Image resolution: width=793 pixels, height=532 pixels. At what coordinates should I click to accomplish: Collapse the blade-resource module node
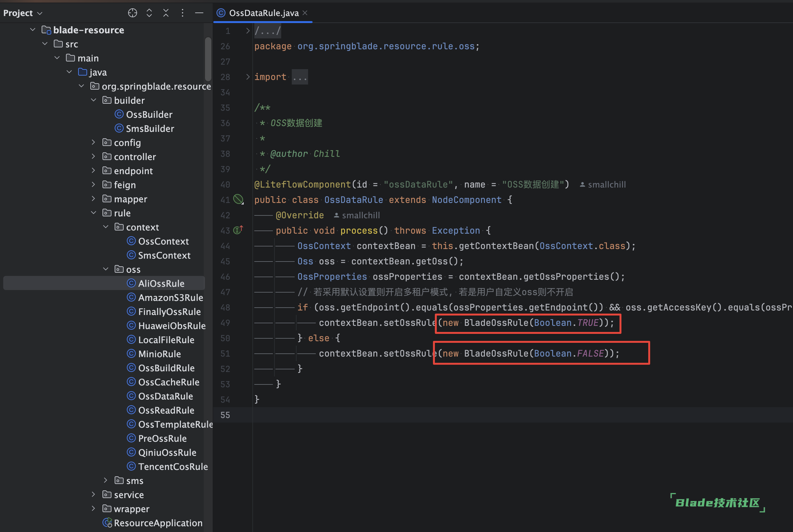33,29
